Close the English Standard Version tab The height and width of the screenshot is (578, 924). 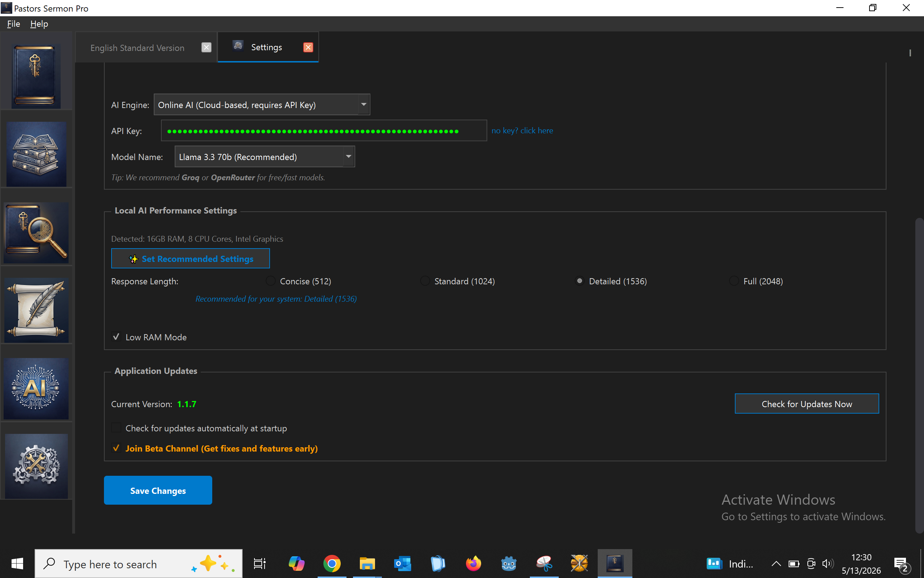[x=206, y=47]
